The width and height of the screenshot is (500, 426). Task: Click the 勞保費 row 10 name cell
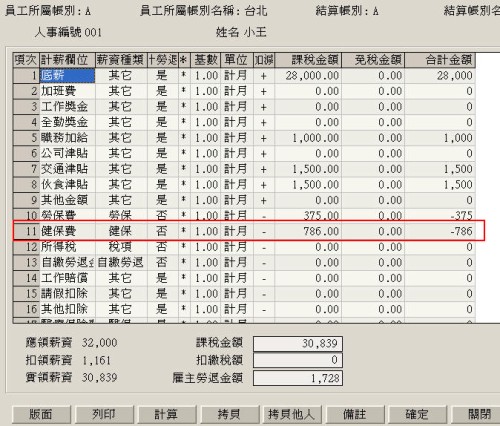pyautogui.click(x=67, y=215)
